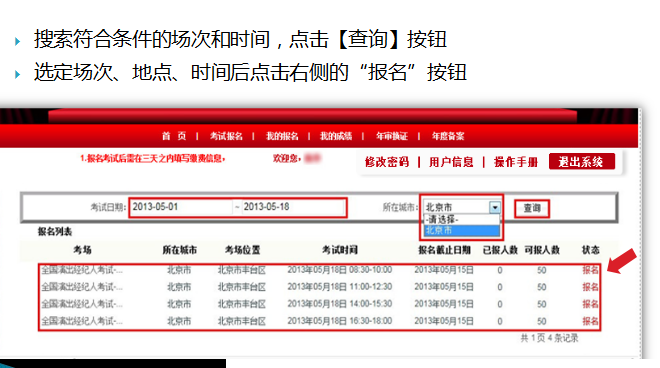Click the 修改密码 change password link

click(x=387, y=162)
